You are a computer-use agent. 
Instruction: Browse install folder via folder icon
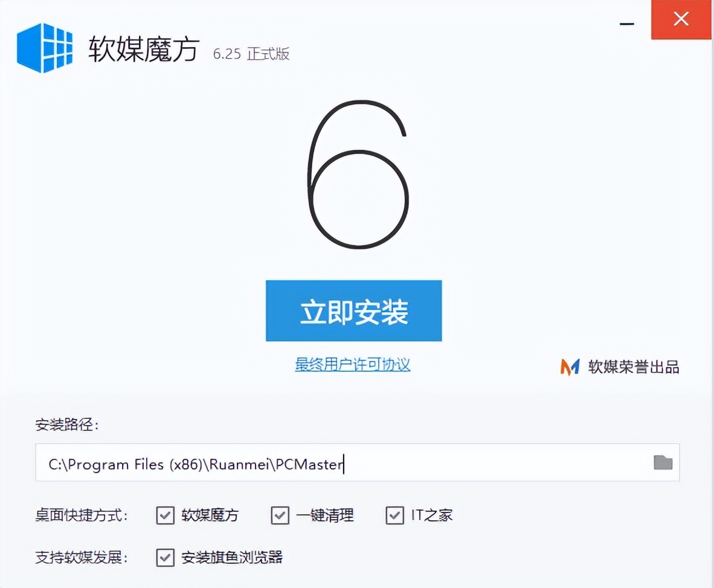(x=663, y=462)
